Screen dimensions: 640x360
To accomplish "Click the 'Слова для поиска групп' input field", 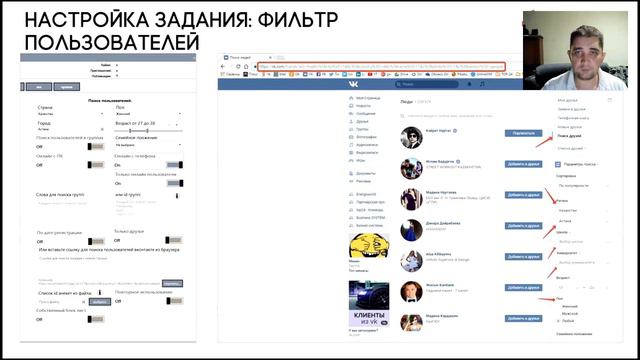I will tap(70, 203).
